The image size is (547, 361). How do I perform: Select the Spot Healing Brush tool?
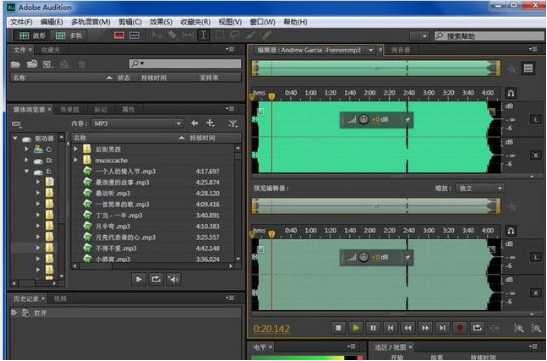[266, 35]
